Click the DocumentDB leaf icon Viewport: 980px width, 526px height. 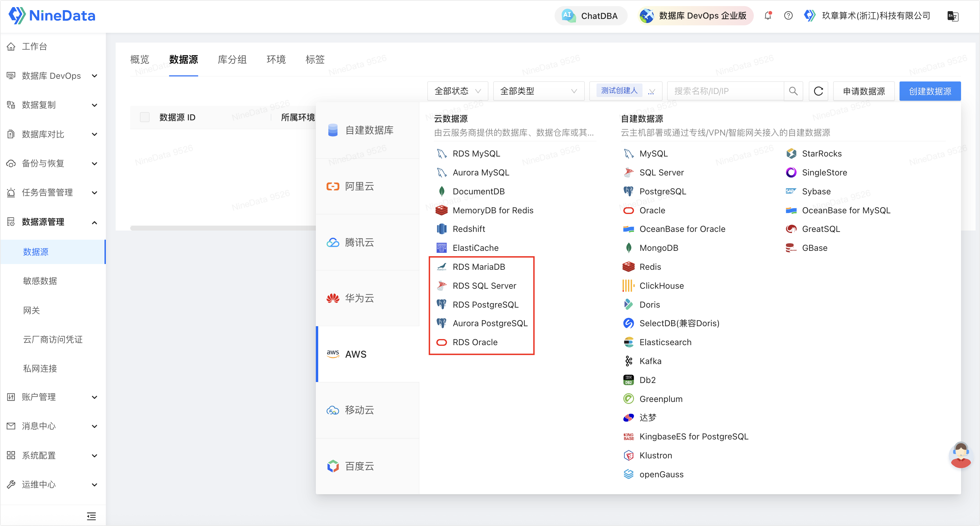tap(441, 191)
